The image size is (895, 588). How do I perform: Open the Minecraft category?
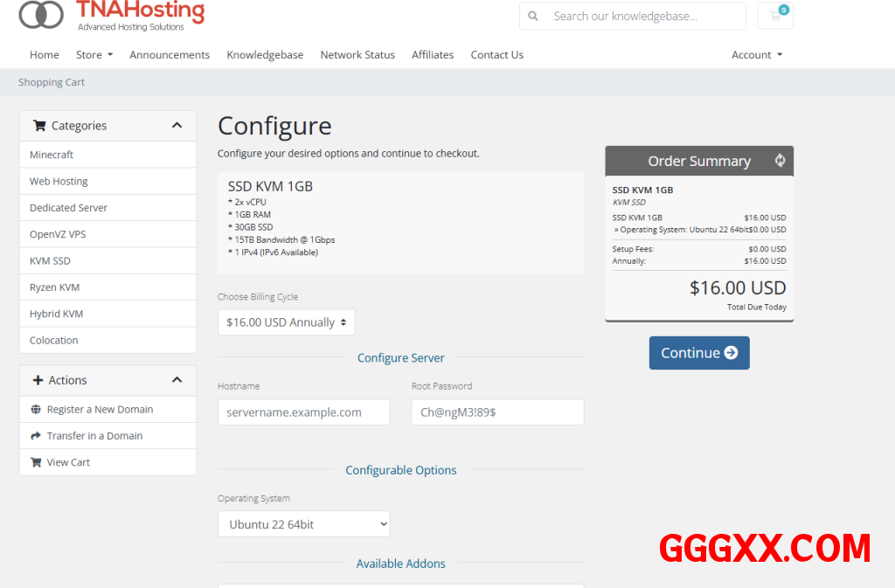52,155
